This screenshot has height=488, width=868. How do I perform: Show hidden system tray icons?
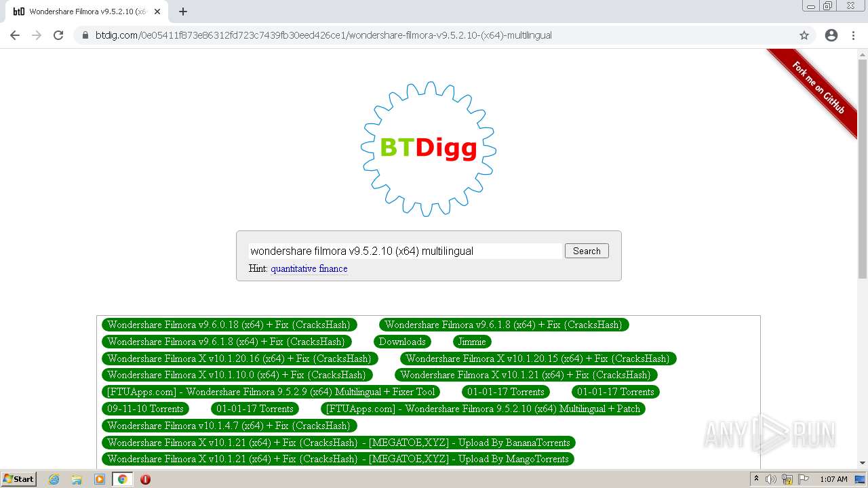coord(756,479)
